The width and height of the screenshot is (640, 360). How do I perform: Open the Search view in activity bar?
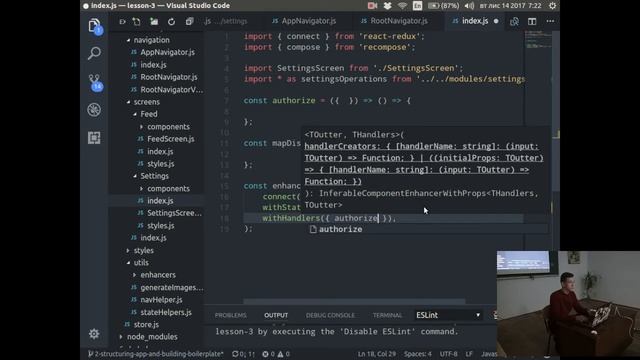coord(94,53)
